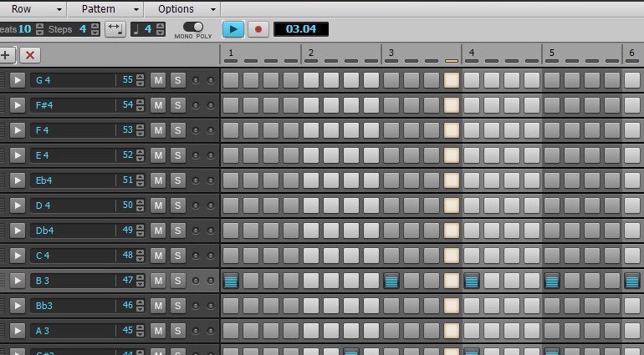This screenshot has width=644, height=355.
Task: Turn off first B 3 active step
Action: coord(231,281)
